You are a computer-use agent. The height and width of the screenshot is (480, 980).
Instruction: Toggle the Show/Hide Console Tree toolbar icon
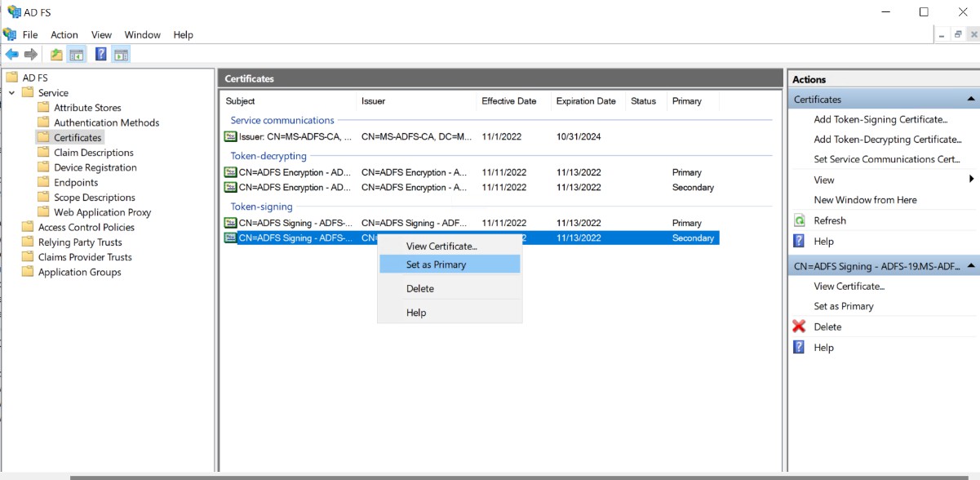click(77, 55)
